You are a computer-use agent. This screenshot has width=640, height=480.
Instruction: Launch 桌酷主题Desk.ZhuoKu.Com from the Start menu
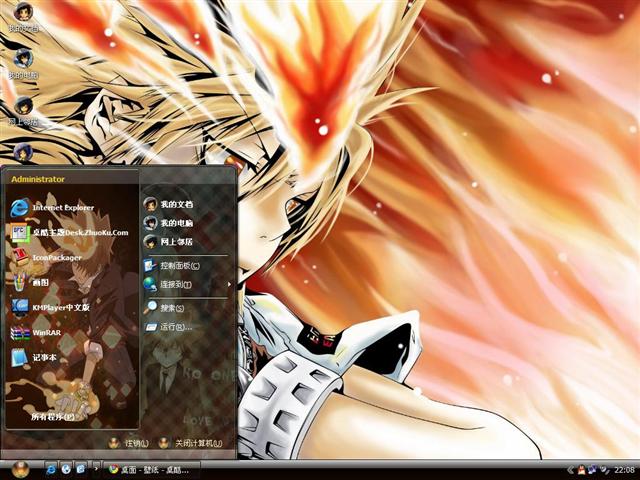point(69,233)
